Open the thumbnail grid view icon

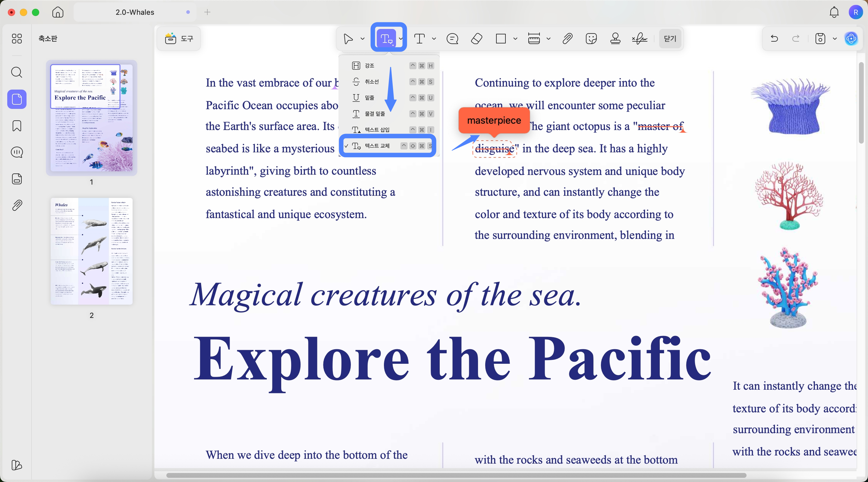(17, 38)
